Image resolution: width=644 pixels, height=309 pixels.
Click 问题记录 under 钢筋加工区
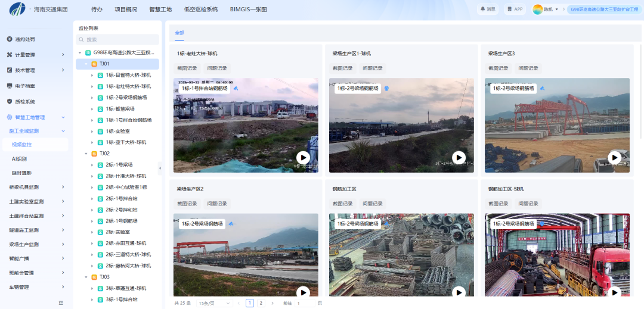(x=373, y=204)
